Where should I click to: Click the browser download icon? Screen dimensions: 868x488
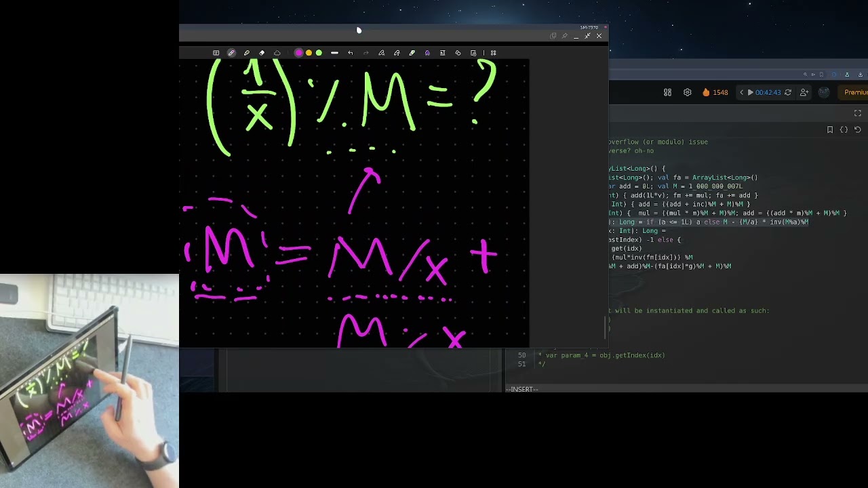[861, 75]
